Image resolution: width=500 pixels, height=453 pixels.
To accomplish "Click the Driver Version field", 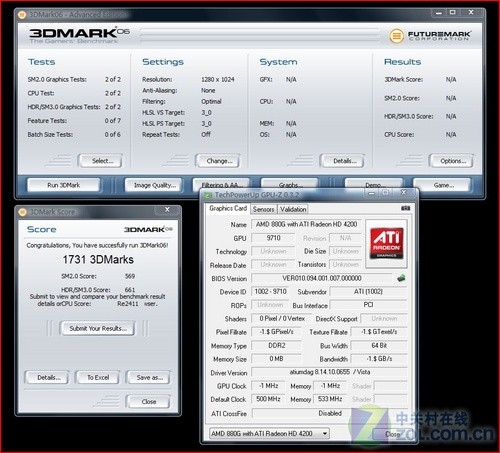I will point(329,372).
